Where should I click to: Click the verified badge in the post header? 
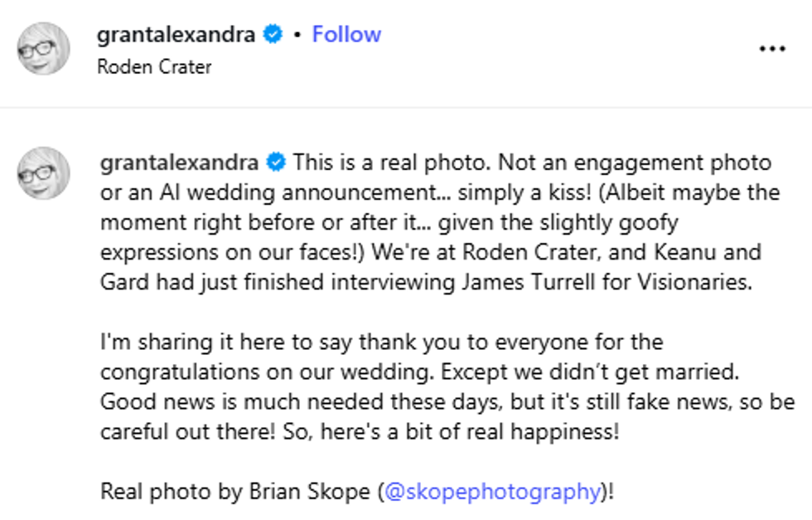coord(273,35)
